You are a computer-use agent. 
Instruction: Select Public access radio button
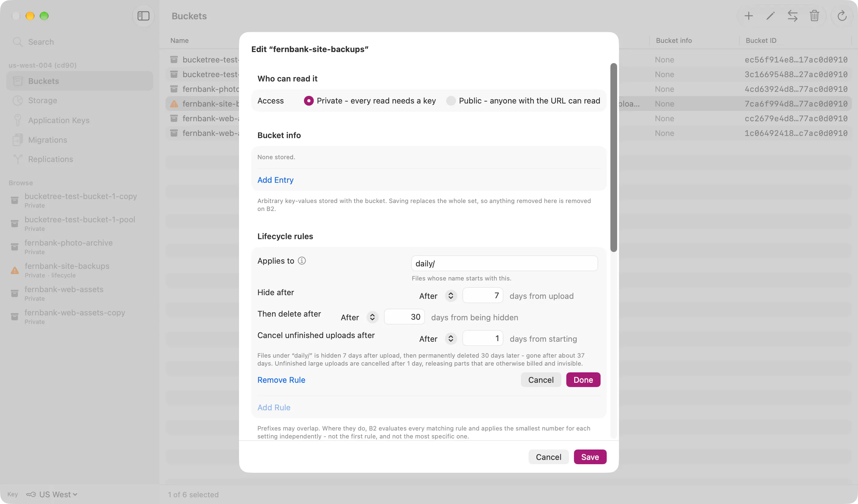point(451,101)
